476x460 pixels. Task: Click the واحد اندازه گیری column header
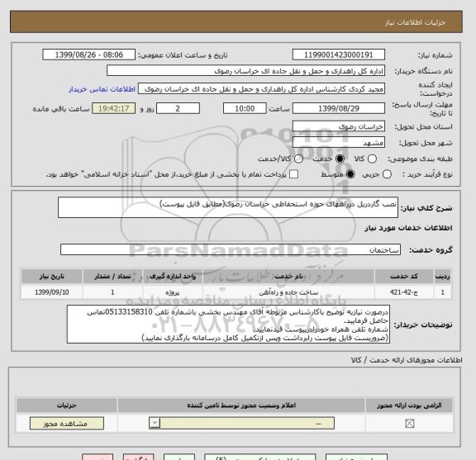(x=173, y=276)
